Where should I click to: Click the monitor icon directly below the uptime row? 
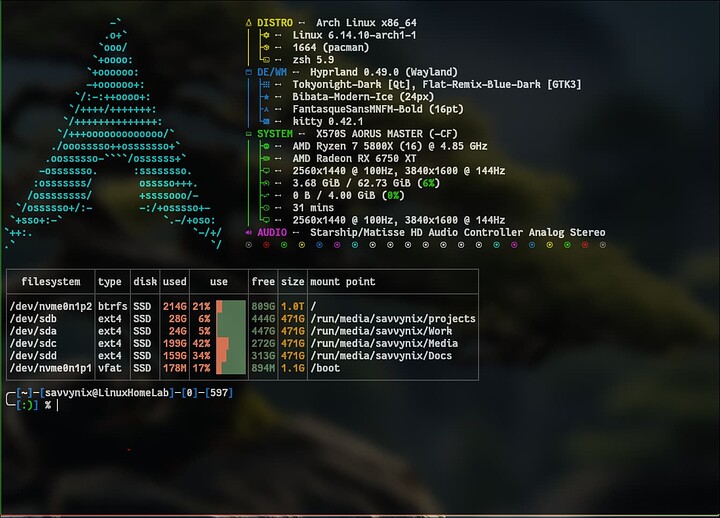point(266,220)
